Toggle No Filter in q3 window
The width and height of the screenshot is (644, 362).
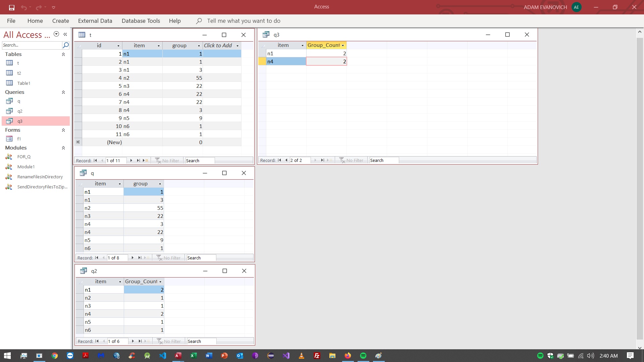click(x=352, y=160)
